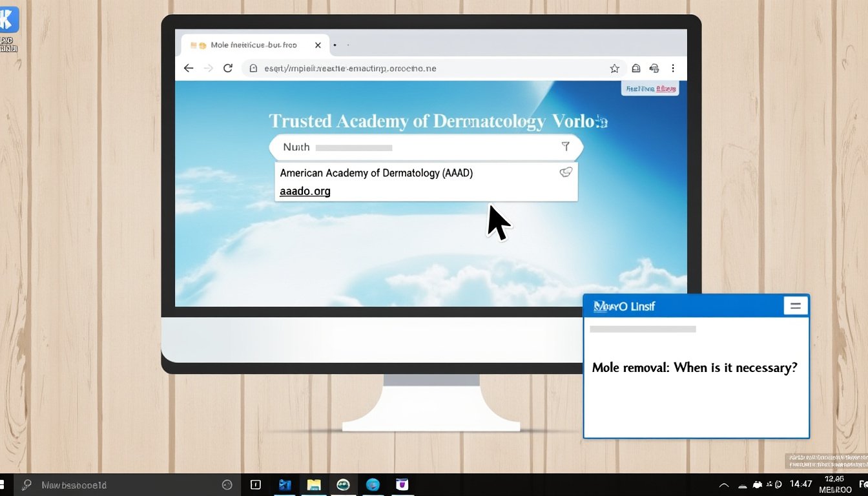This screenshot has width=868, height=496.
Task: Click the filter icon in the search field
Action: click(566, 147)
